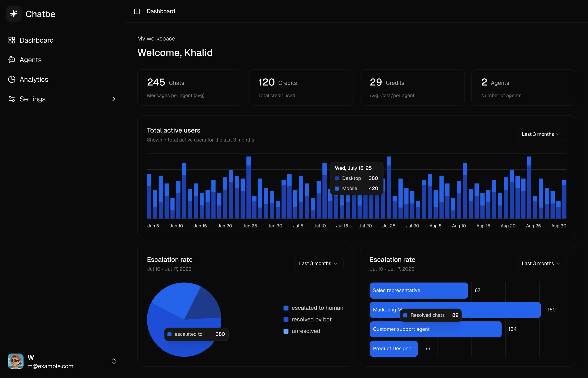The image size is (588, 378).
Task: Click the user avatar picture
Action: 16,361
